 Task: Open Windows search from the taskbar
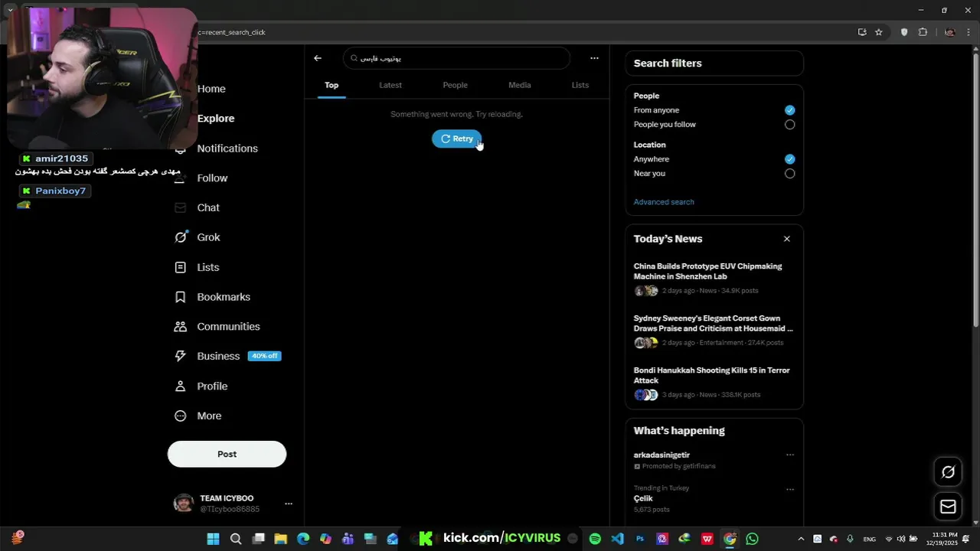[236, 539]
